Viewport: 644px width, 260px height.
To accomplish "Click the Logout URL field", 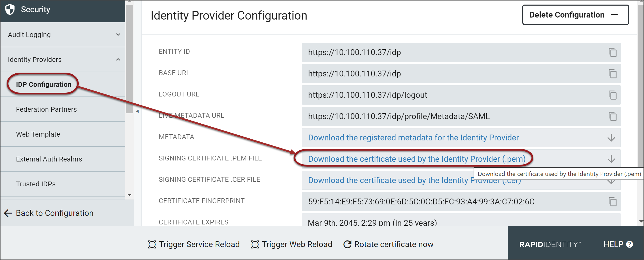I will tap(461, 95).
